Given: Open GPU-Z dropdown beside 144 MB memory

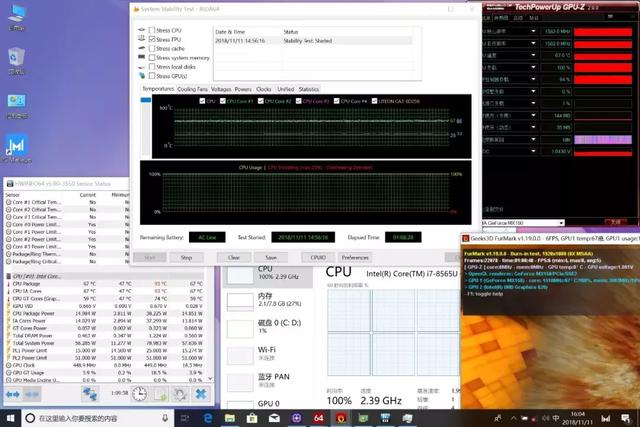Looking at the screenshot, I should (533, 116).
